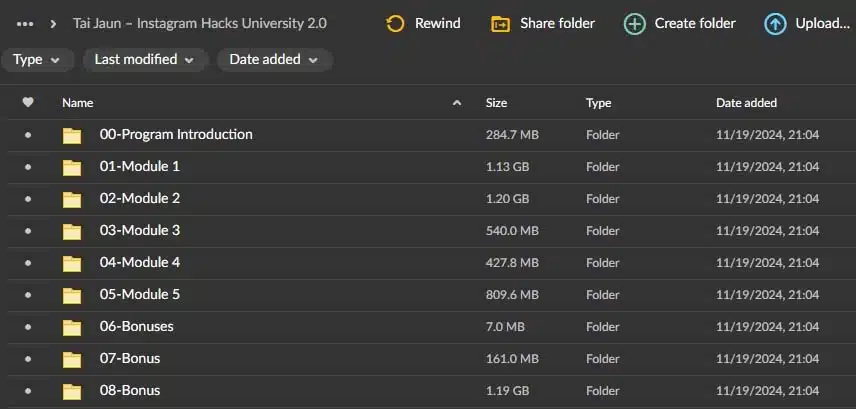Click the 1.19 GB size value
The width and height of the screenshot is (856, 409).
(x=507, y=391)
